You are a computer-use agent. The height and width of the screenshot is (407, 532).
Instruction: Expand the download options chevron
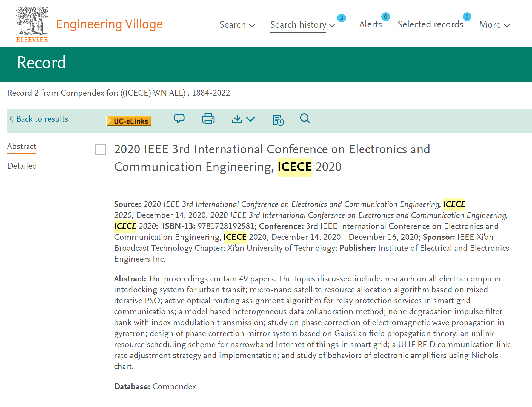coord(250,119)
